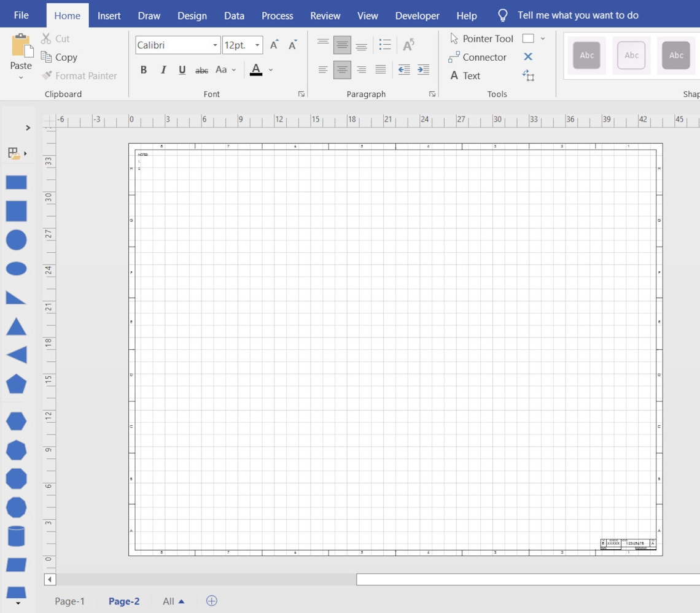700x613 pixels.
Task: Click the Tell me what you want to do box
Action: point(578,15)
